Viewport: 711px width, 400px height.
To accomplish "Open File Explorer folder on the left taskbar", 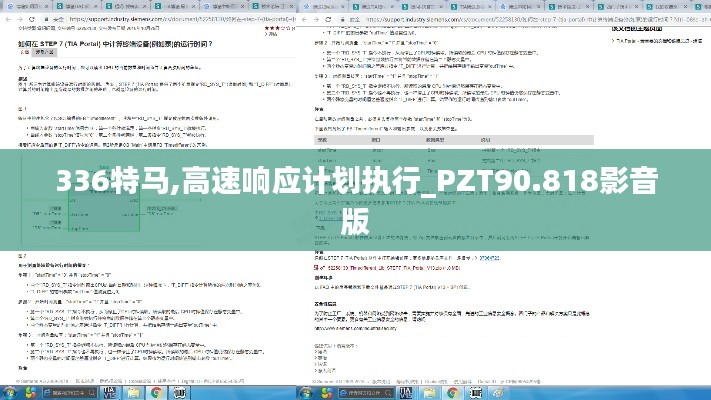I will (133, 393).
